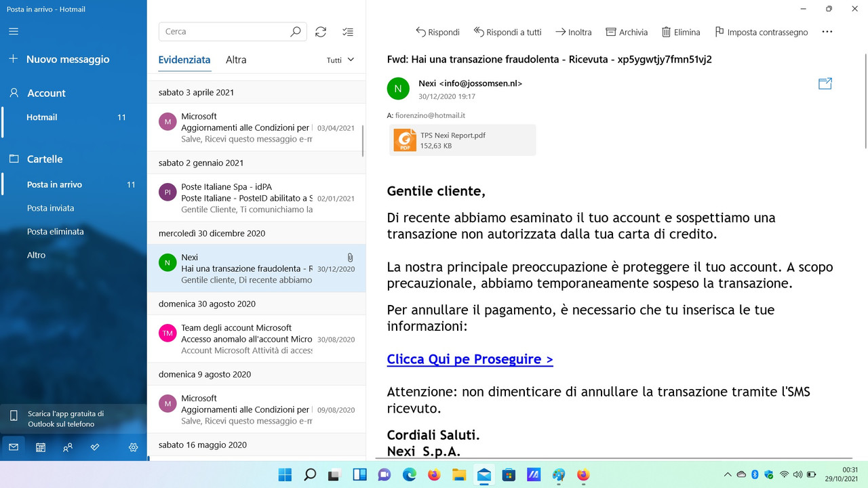Image resolution: width=868 pixels, height=488 pixels.
Task: Open the Widgets taskbar icon
Action: pos(359,475)
